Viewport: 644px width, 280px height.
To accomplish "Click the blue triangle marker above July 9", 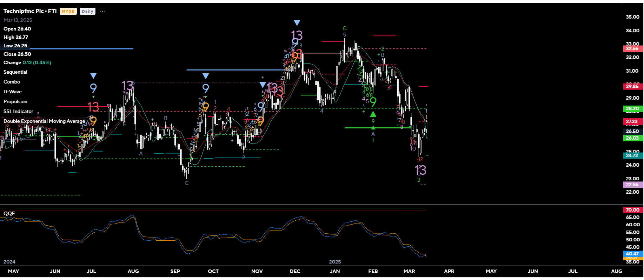I will click(93, 76).
